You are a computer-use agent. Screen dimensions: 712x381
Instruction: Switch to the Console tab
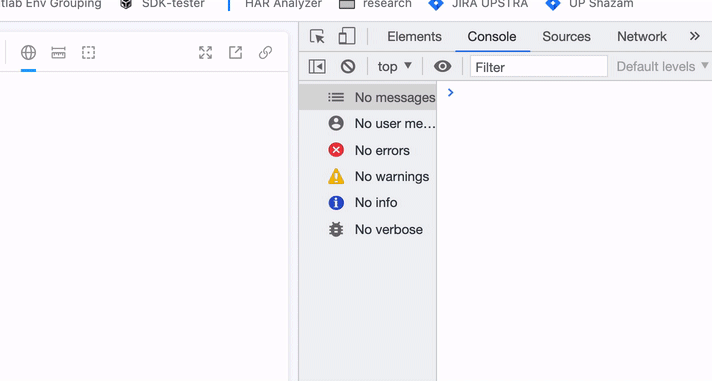click(492, 36)
